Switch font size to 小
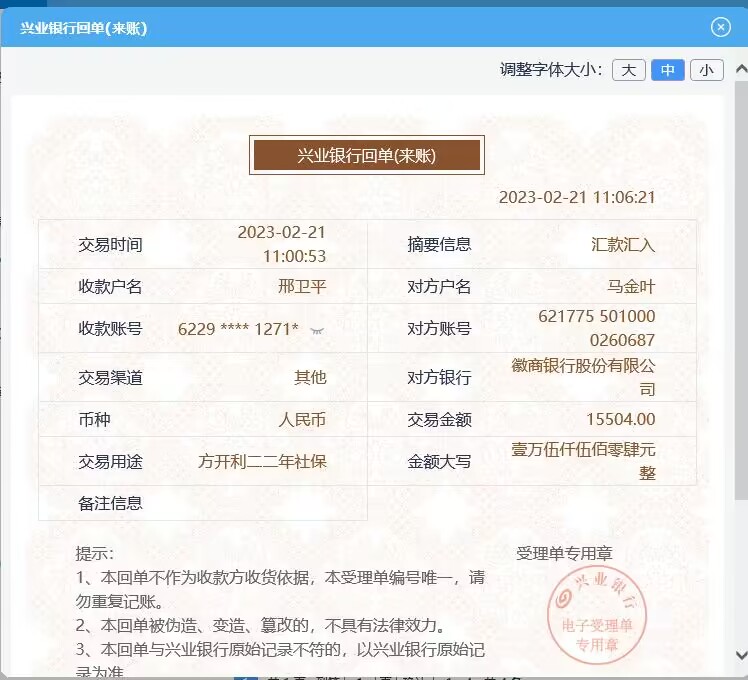The height and width of the screenshot is (680, 748). click(x=706, y=70)
